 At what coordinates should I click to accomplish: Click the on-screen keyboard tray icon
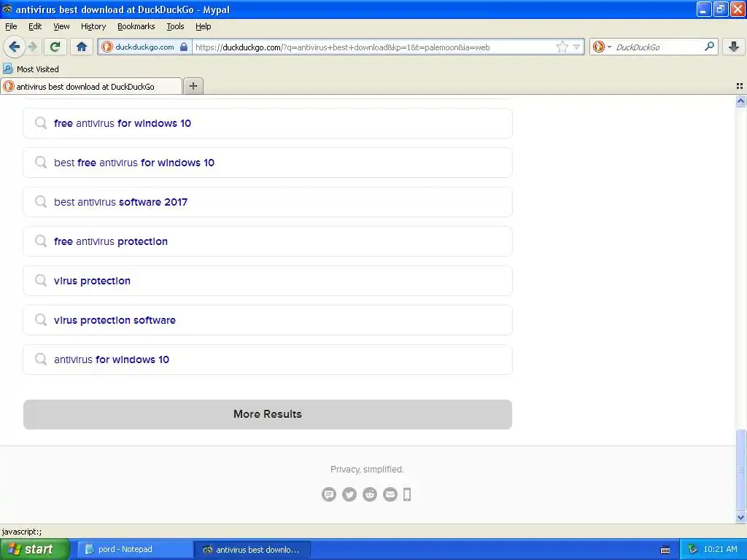pyautogui.click(x=665, y=550)
